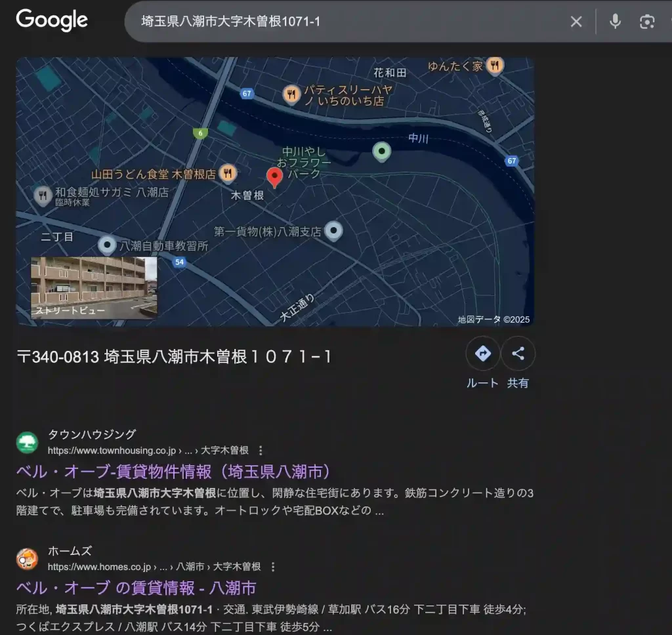The height and width of the screenshot is (635, 672).
Task: Open the three-dot menu for タウンハウジング result
Action: [261, 451]
